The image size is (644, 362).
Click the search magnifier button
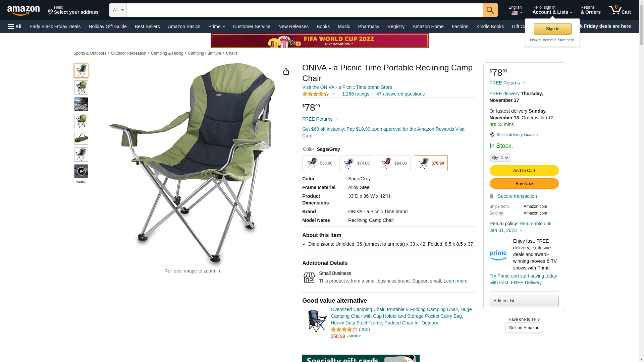tap(490, 10)
